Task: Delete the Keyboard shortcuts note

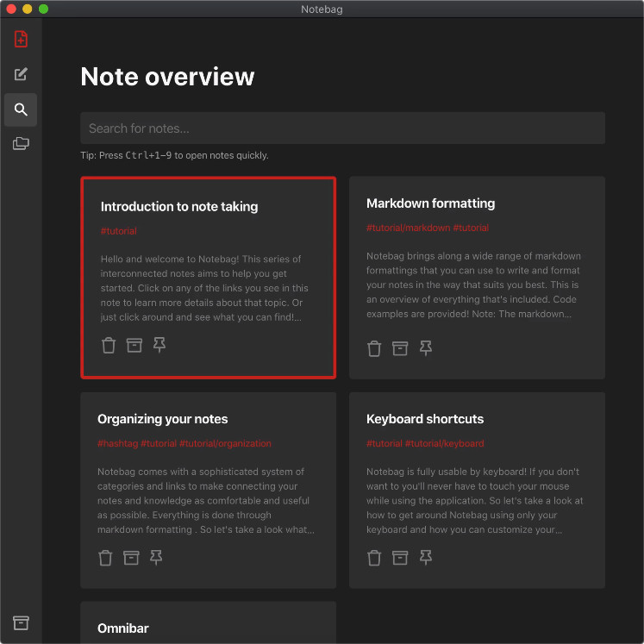Action: tap(374, 558)
